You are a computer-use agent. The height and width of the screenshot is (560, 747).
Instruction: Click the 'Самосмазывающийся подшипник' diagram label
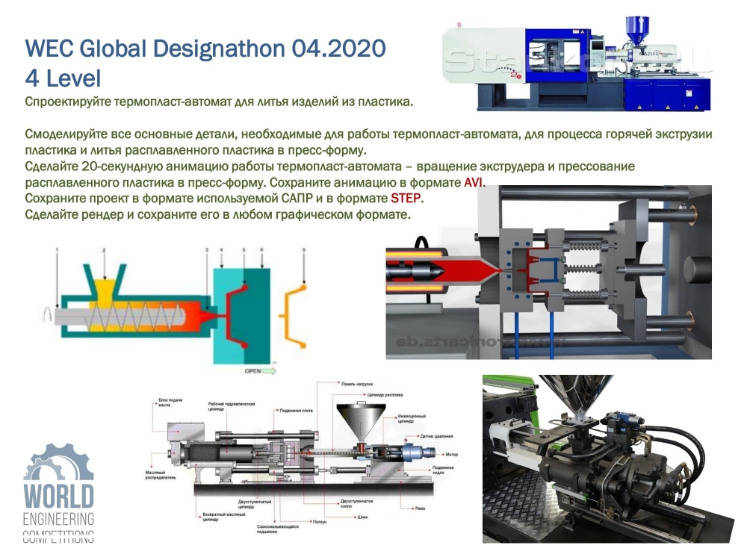[x=278, y=529]
